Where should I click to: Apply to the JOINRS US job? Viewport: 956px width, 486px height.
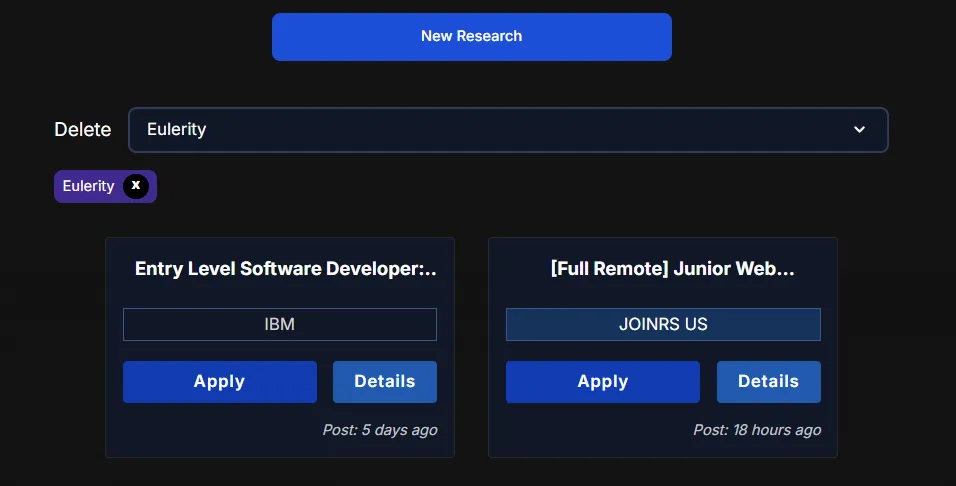[602, 382]
